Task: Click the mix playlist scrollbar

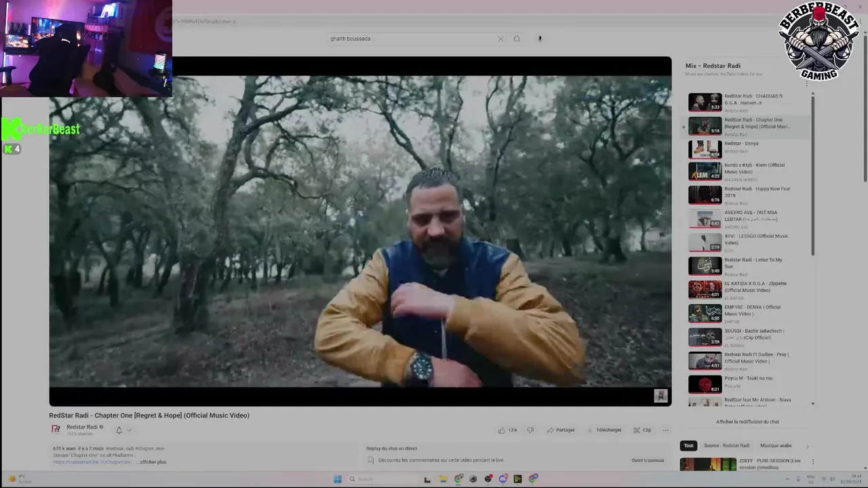Action: tap(813, 176)
